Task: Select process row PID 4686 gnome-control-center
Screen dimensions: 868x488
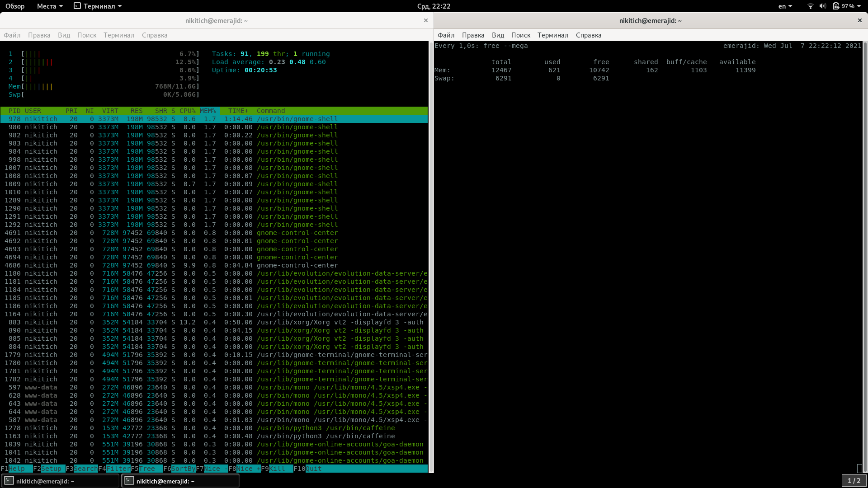Action: pos(214,265)
